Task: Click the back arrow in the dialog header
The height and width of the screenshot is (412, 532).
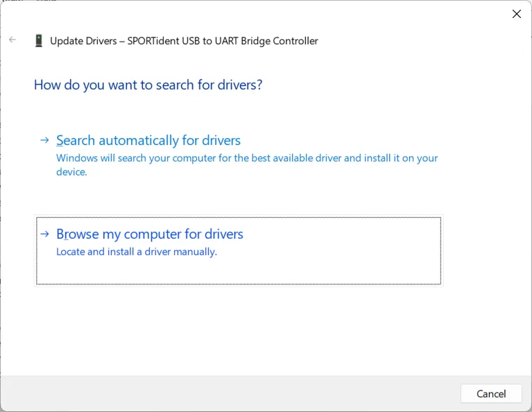Action: tap(12, 40)
